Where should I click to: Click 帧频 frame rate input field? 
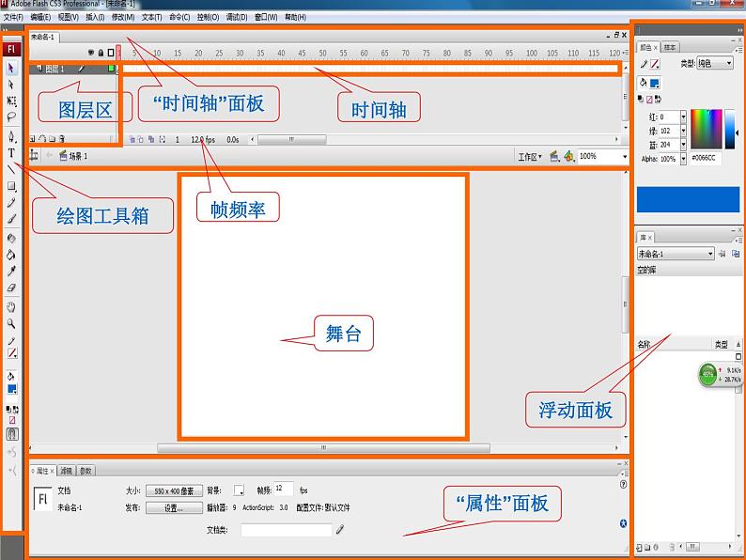click(284, 489)
